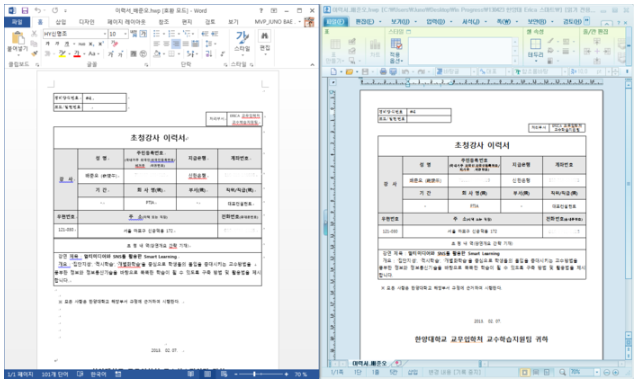The width and height of the screenshot is (637, 385).
Task: Click the magnifier zoom icon in Hangul status bar
Action: (x=562, y=372)
